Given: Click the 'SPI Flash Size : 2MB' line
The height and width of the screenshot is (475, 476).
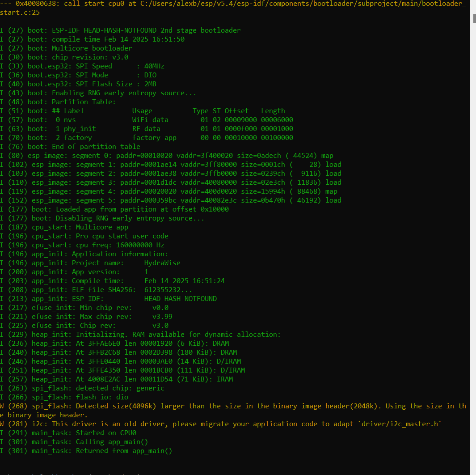Looking at the screenshot, I should coord(80,84).
